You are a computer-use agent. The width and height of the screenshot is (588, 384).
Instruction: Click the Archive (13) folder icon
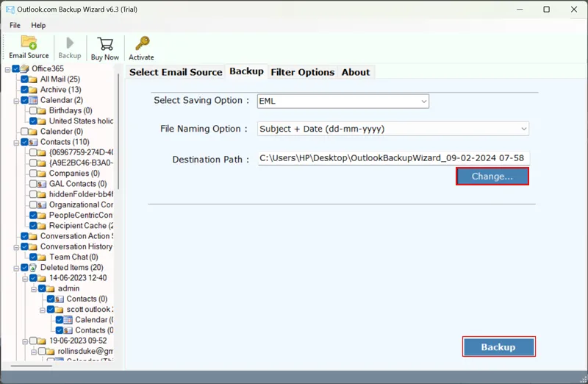(33, 90)
